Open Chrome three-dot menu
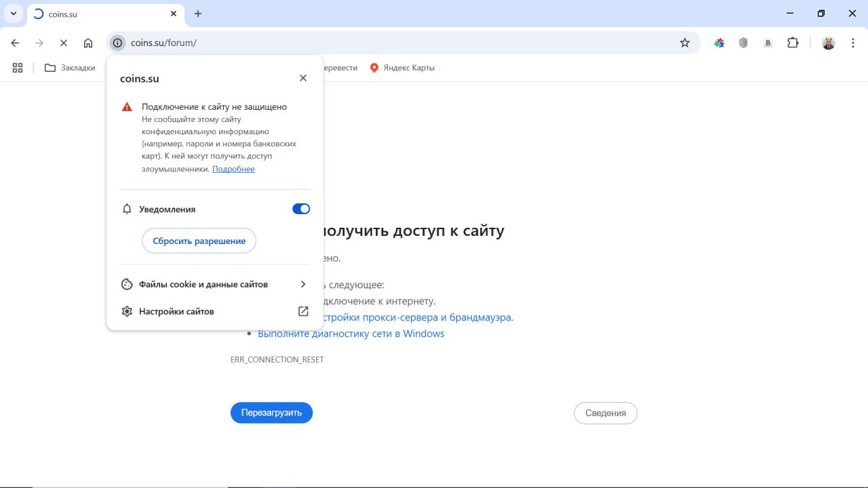Viewport: 868px width, 488px height. click(853, 43)
